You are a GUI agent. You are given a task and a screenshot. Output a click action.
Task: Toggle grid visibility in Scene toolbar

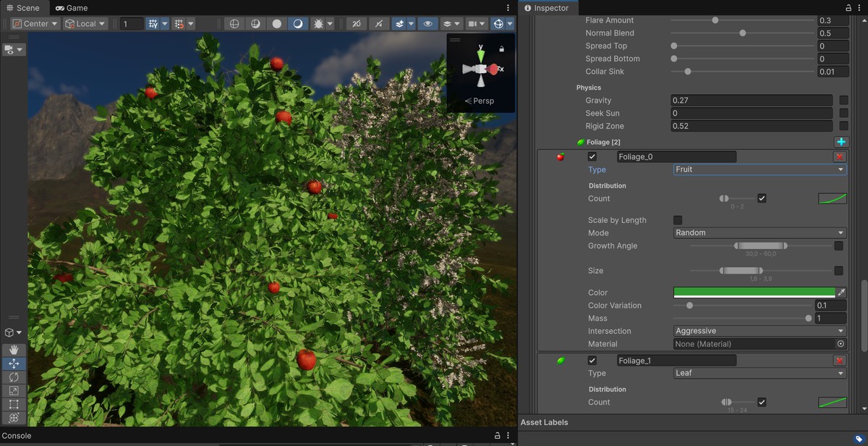[x=153, y=23]
